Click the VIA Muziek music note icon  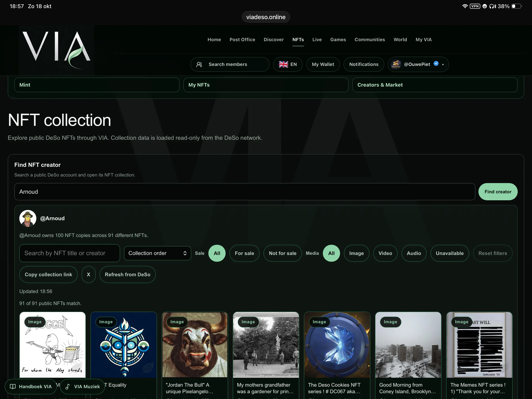pos(68,386)
